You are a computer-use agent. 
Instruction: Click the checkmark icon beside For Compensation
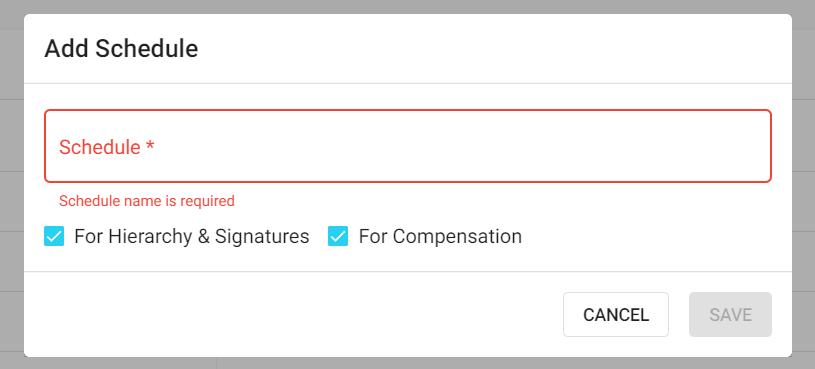[338, 236]
